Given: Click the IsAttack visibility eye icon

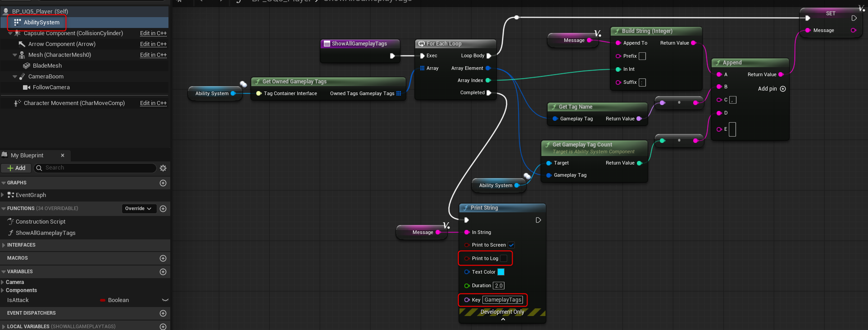Looking at the screenshot, I should (x=165, y=300).
